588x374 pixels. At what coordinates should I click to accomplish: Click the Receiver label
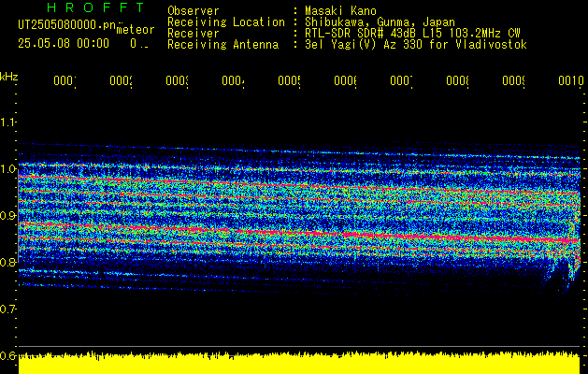[194, 34]
